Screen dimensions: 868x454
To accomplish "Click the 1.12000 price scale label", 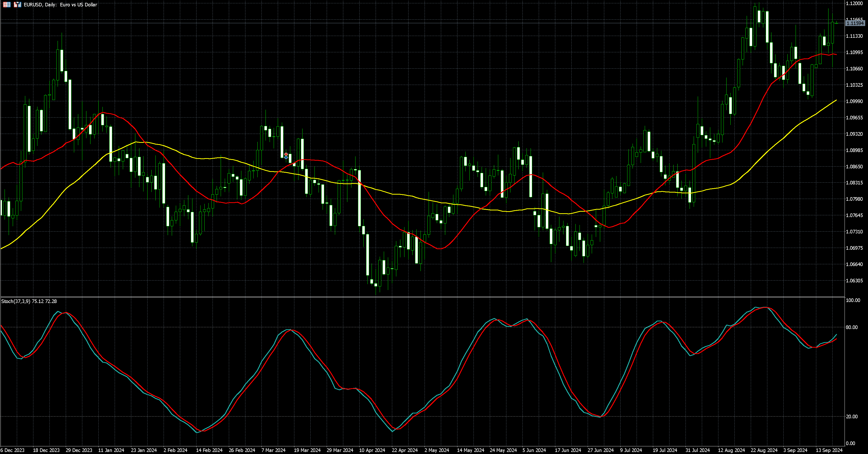I will [x=854, y=3].
